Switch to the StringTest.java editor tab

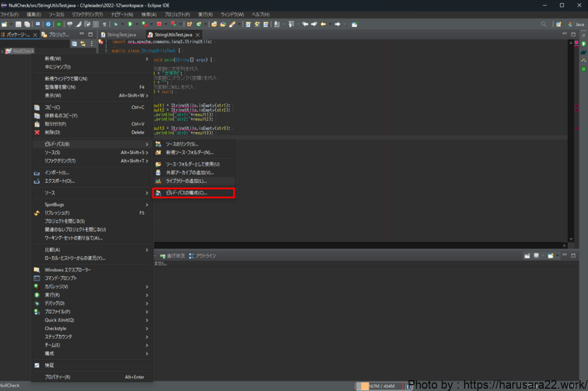click(x=121, y=34)
